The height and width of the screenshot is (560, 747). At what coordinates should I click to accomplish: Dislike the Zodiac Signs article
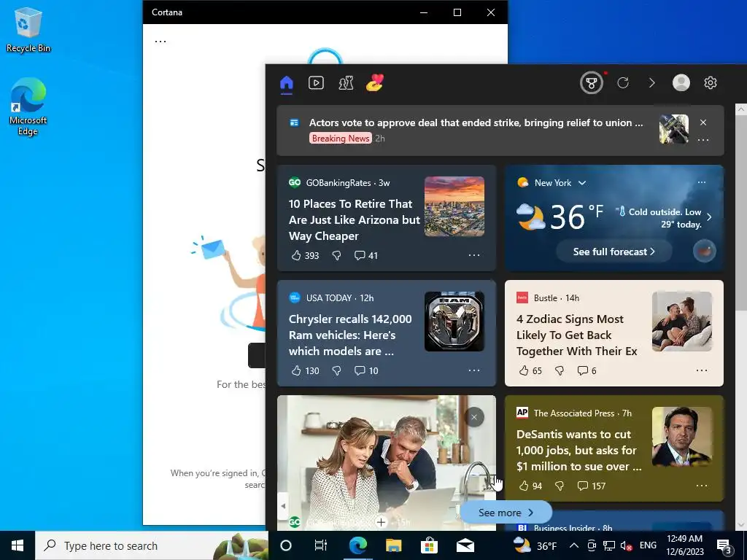[x=560, y=371]
